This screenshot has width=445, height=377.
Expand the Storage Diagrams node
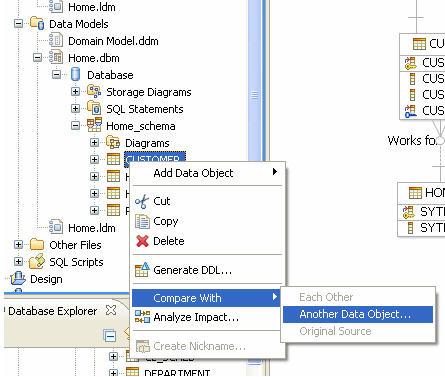point(76,91)
